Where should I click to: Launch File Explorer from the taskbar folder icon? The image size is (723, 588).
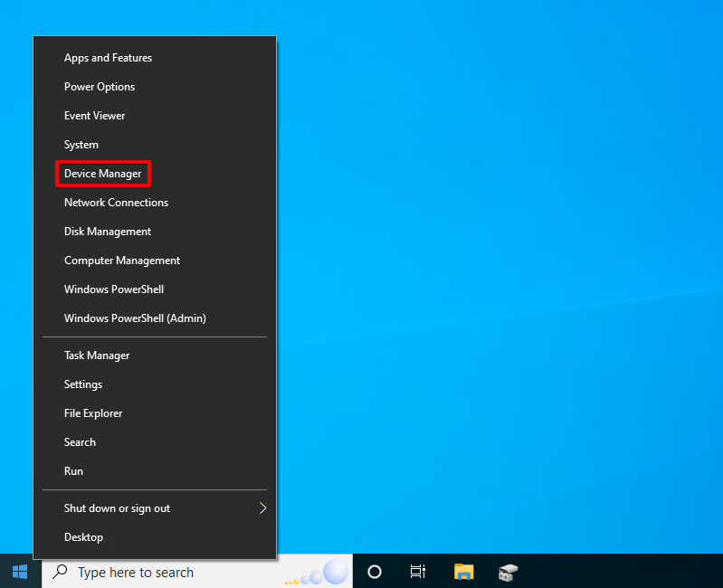click(463, 572)
